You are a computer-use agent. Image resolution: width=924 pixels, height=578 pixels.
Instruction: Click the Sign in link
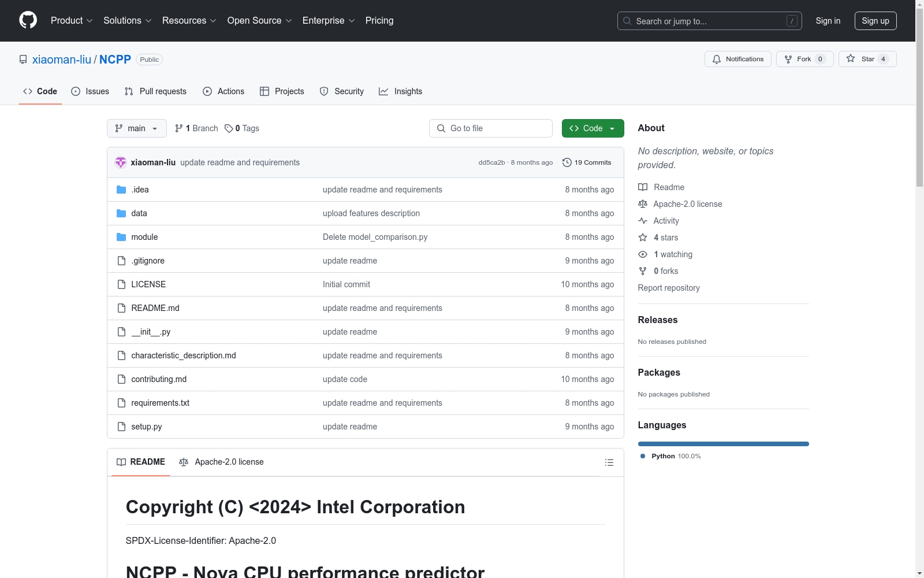click(x=828, y=21)
